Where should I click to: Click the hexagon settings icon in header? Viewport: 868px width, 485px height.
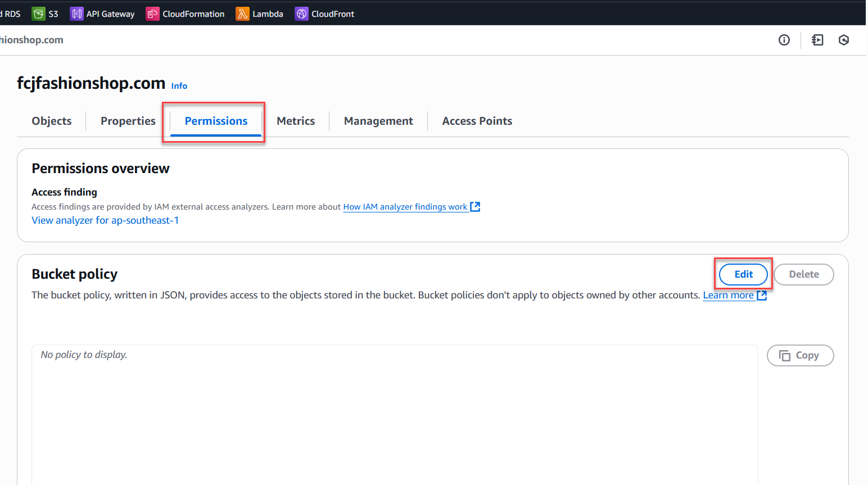click(843, 40)
